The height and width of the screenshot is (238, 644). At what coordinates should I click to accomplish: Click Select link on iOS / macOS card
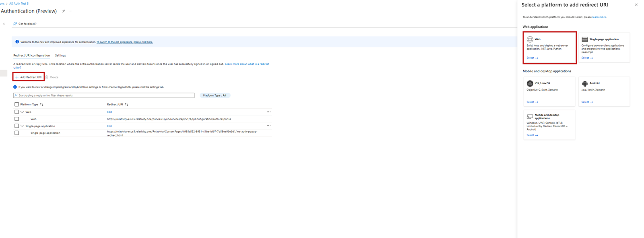point(532,102)
